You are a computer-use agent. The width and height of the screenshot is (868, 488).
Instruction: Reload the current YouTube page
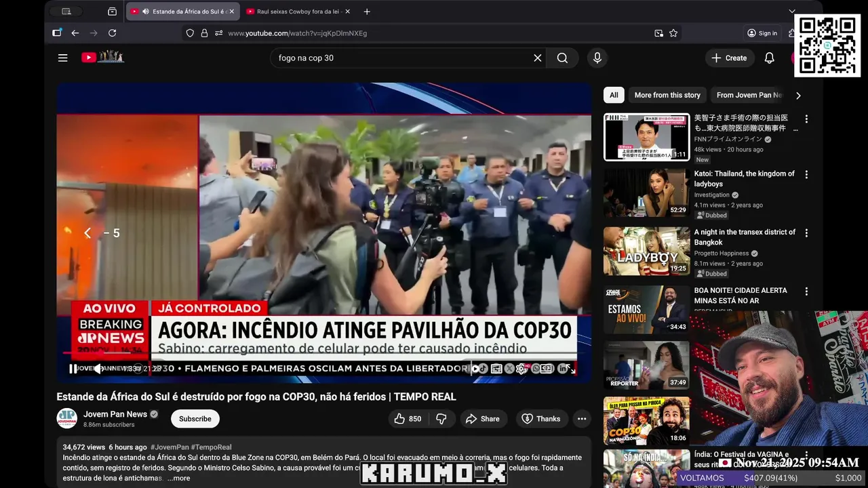point(112,33)
